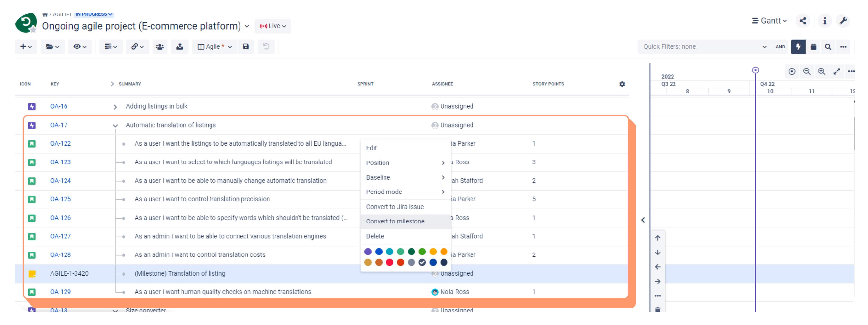Viewport: 868px width, 325px height.
Task: Open the Baseline submenu
Action: pos(406,177)
